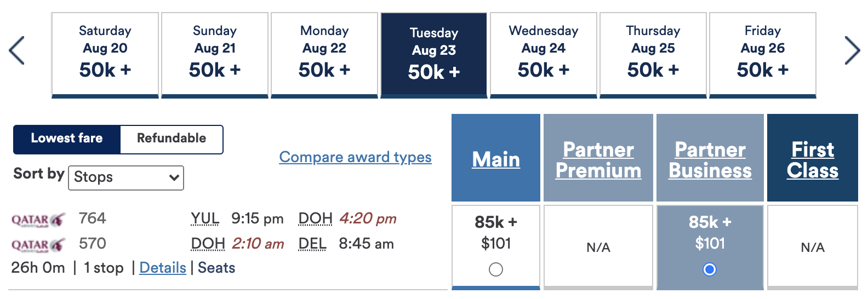This screenshot has width=868, height=299.
Task: Choose the Friday Aug 26 date tab
Action: [763, 55]
